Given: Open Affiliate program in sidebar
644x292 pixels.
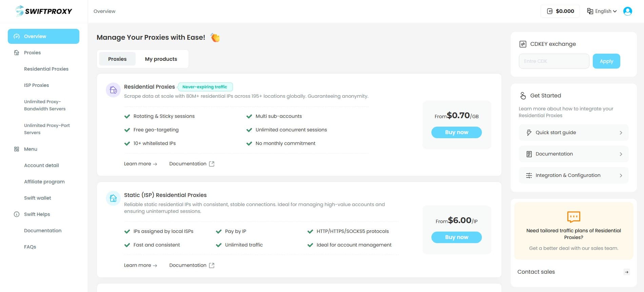Looking at the screenshot, I should [x=44, y=182].
